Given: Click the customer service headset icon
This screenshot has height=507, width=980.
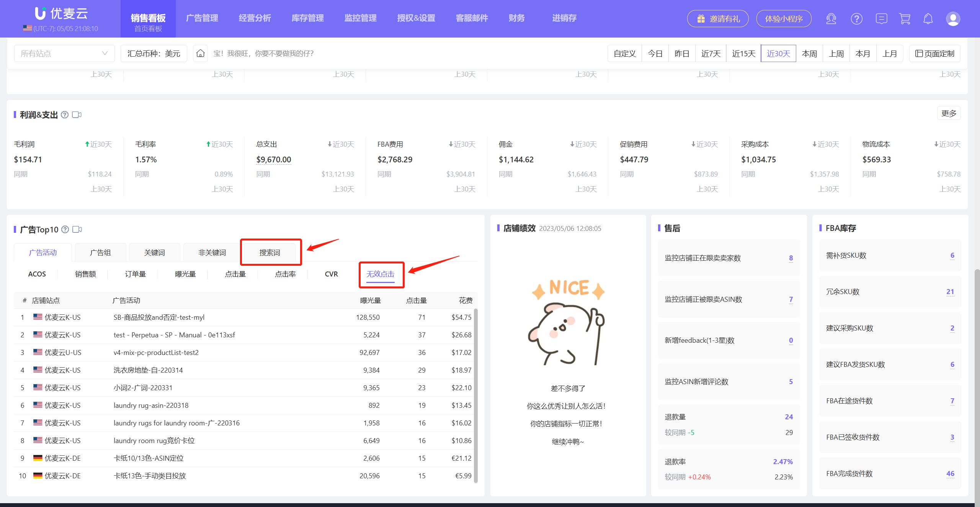Looking at the screenshot, I should pos(831,18).
